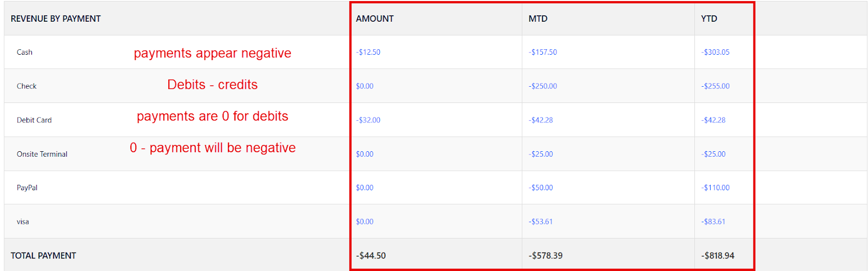Open Cash amount link -$12.50
This screenshot has width=868, height=271.
(x=368, y=53)
